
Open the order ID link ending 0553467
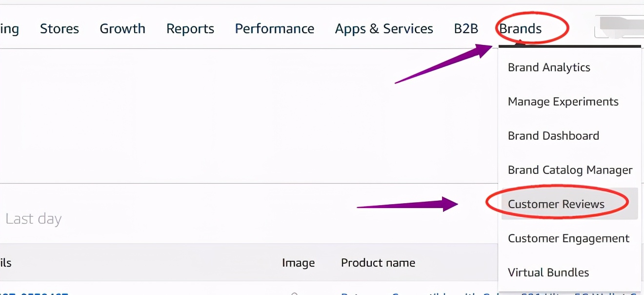coord(34,293)
